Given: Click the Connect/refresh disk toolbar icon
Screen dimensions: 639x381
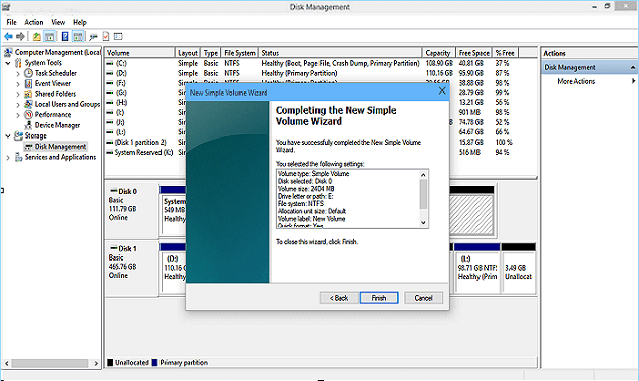Looking at the screenshot, I should 93,37.
